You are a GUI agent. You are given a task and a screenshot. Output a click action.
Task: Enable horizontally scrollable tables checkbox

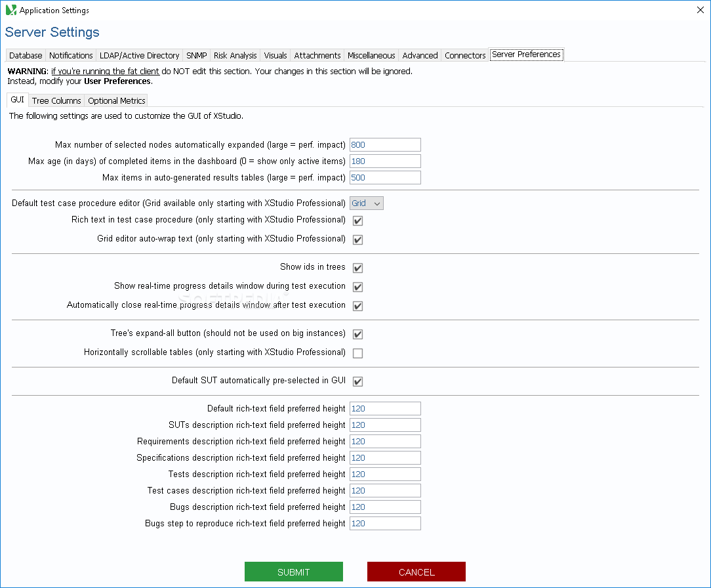[x=357, y=353]
